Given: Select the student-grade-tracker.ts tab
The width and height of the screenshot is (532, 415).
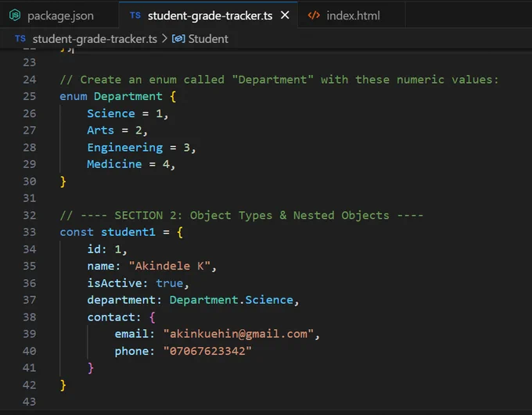Looking at the screenshot, I should [x=210, y=16].
